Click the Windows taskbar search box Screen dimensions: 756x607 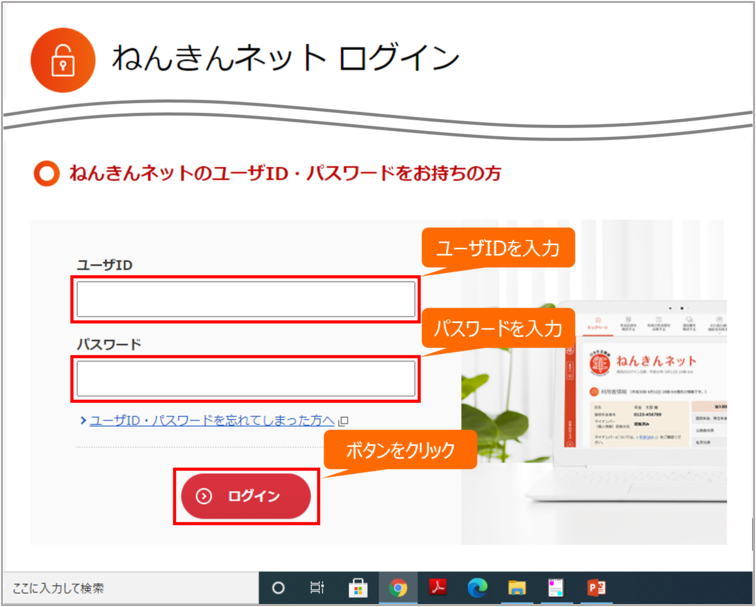click(x=130, y=588)
